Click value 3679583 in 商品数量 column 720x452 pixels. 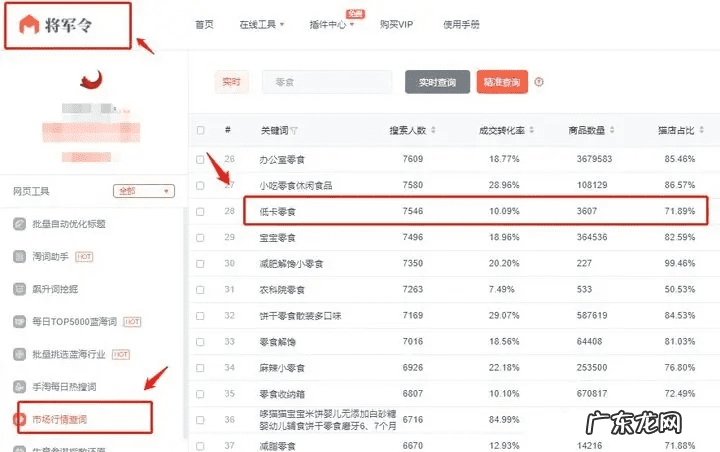click(x=594, y=159)
